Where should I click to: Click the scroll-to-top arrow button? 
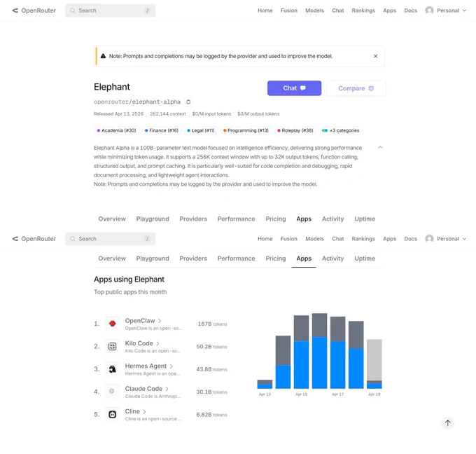tap(447, 422)
